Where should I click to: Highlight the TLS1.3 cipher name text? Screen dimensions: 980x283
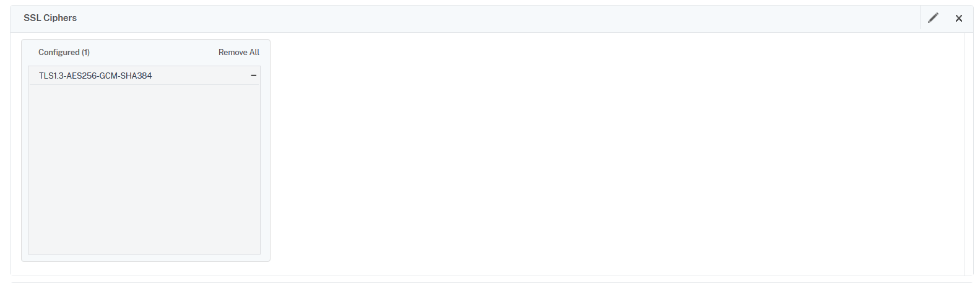95,76
